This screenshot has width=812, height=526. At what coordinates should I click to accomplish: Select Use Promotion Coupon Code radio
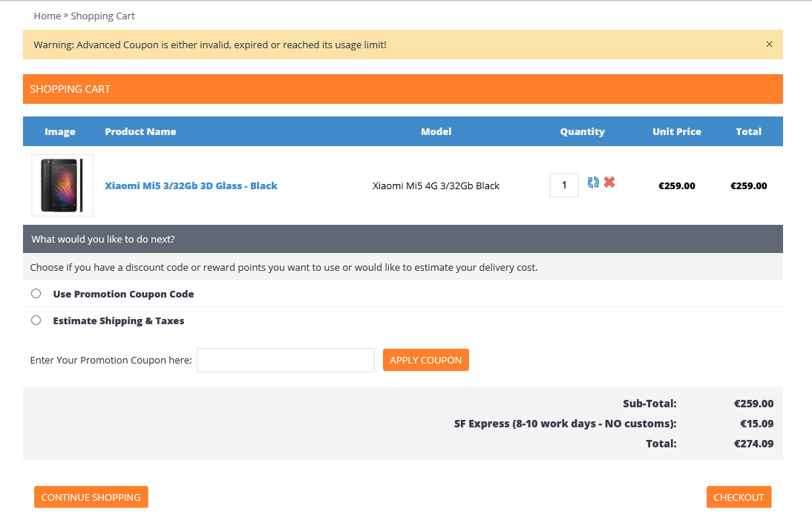click(x=36, y=294)
